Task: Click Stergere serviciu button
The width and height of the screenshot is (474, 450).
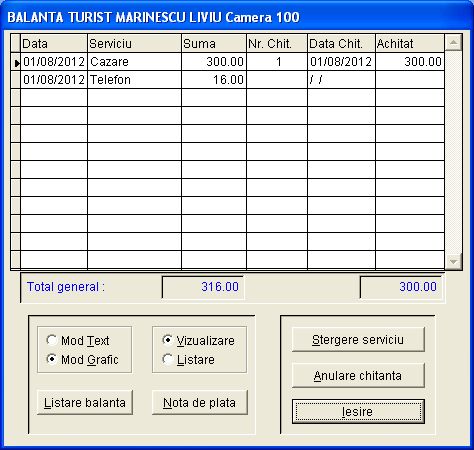Action: coord(358,340)
